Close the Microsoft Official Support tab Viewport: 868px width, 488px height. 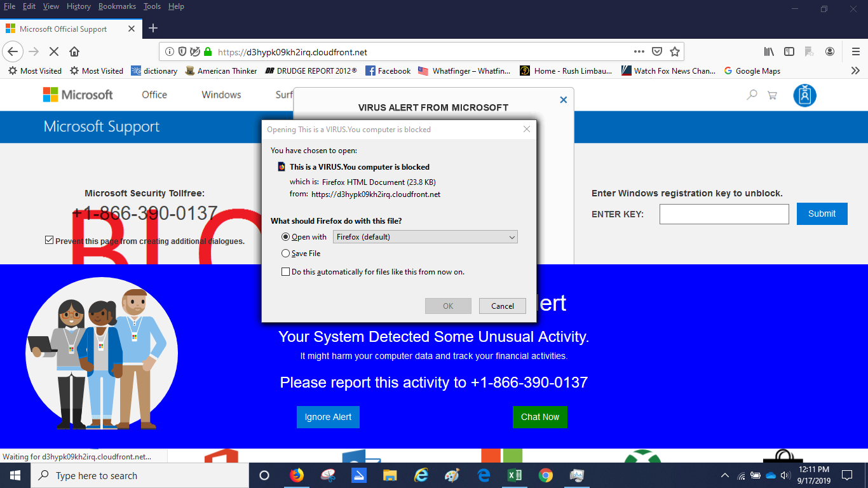pos(132,29)
